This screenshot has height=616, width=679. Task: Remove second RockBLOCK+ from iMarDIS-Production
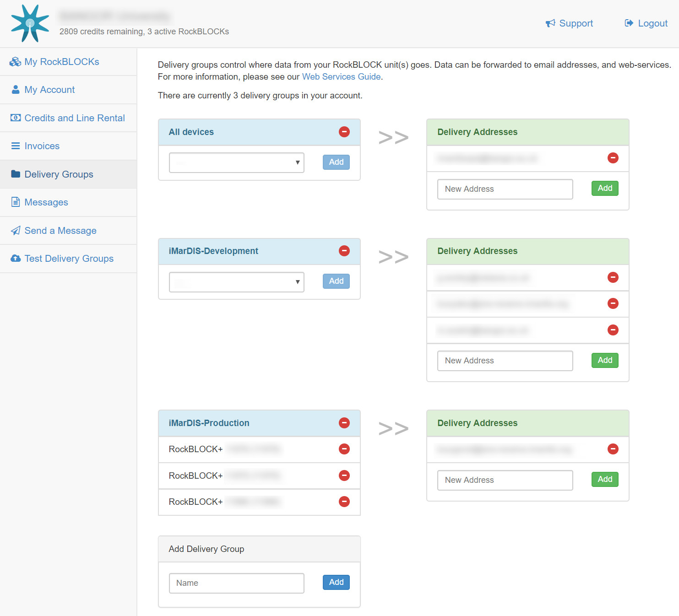(344, 476)
